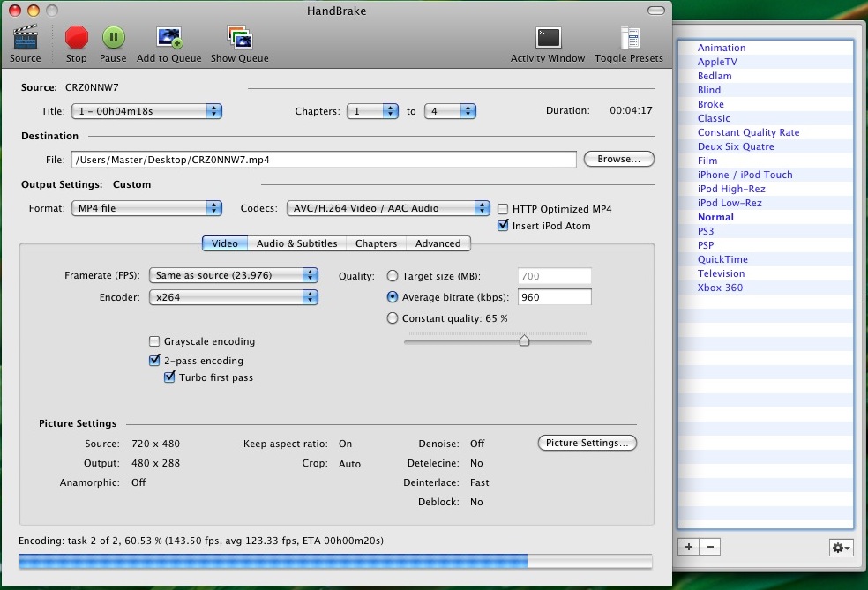
Task: Switch to the Audio & Subtitles tab
Action: tap(296, 243)
